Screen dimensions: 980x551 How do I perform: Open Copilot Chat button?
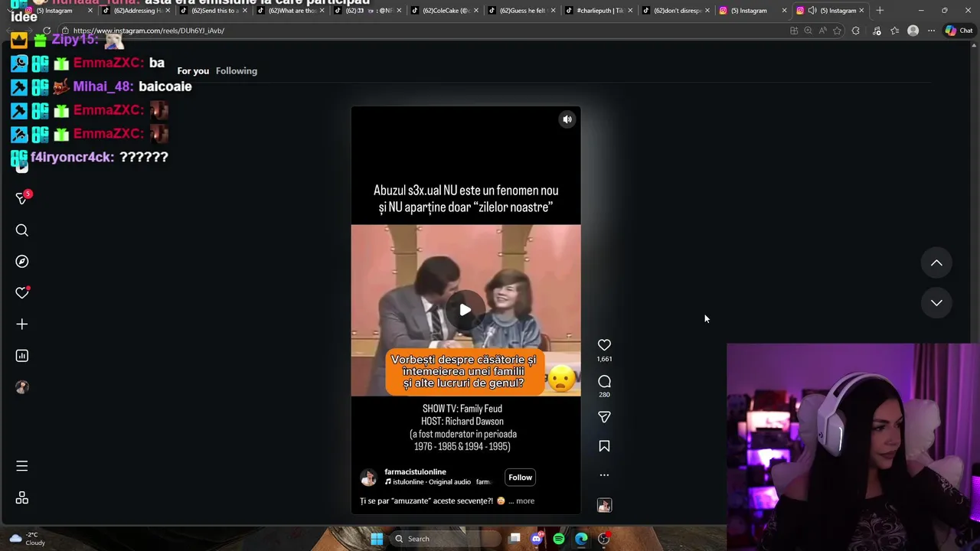pos(960,31)
